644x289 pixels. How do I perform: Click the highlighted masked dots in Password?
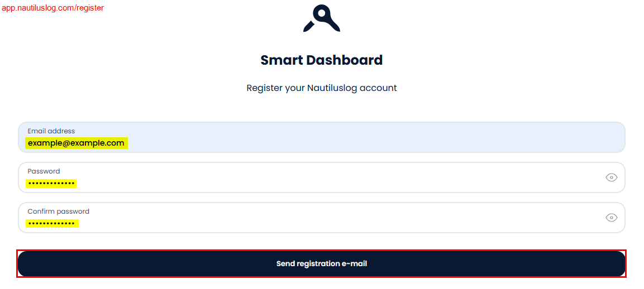(x=51, y=184)
